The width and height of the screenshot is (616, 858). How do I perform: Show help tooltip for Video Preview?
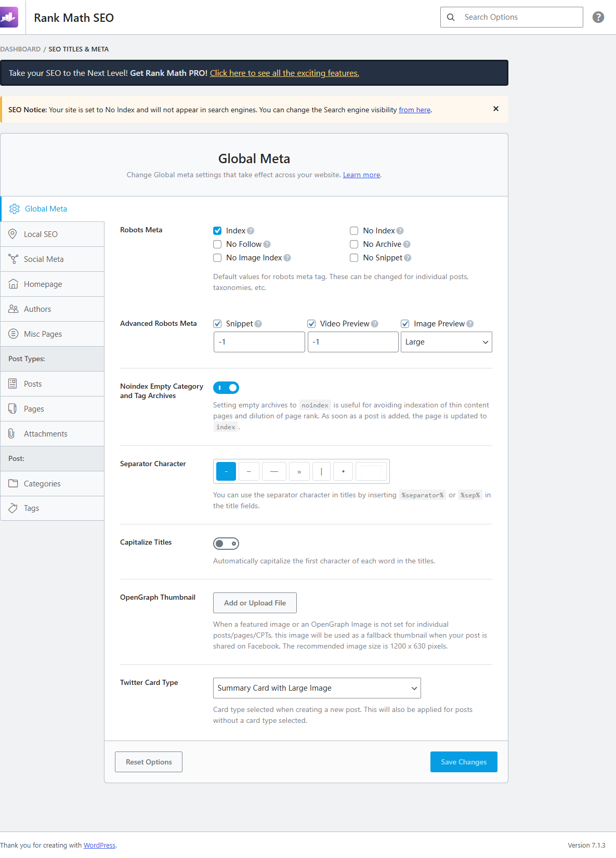[374, 324]
